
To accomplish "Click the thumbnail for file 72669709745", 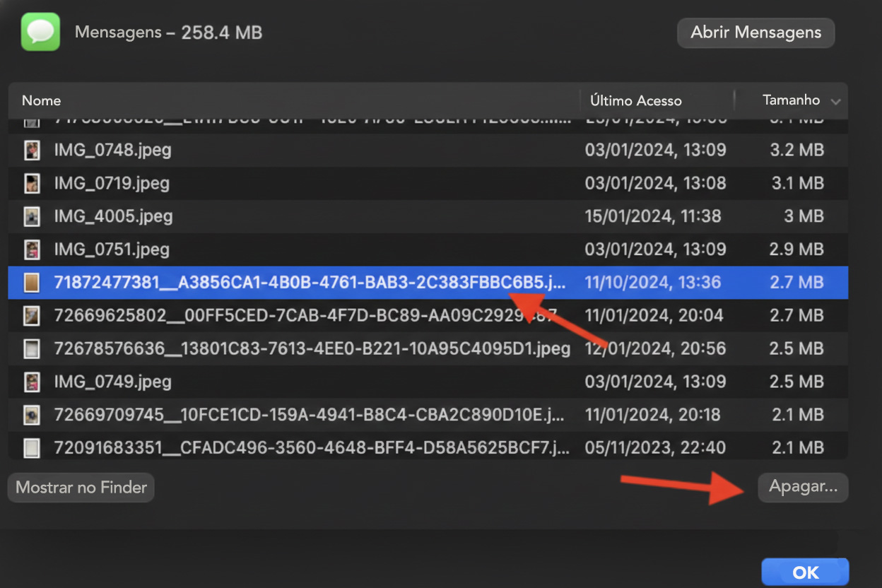I will click(x=32, y=414).
